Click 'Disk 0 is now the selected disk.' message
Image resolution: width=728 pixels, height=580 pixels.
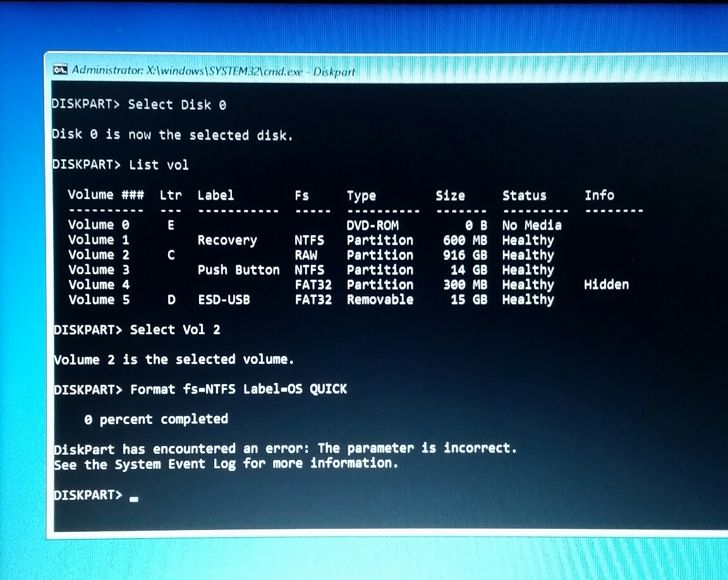click(173, 135)
